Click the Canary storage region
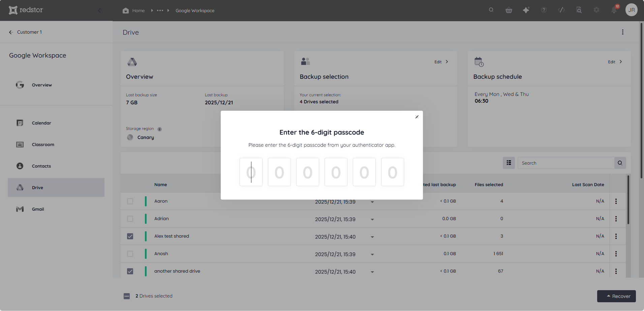The width and height of the screenshot is (644, 311). [x=141, y=137]
